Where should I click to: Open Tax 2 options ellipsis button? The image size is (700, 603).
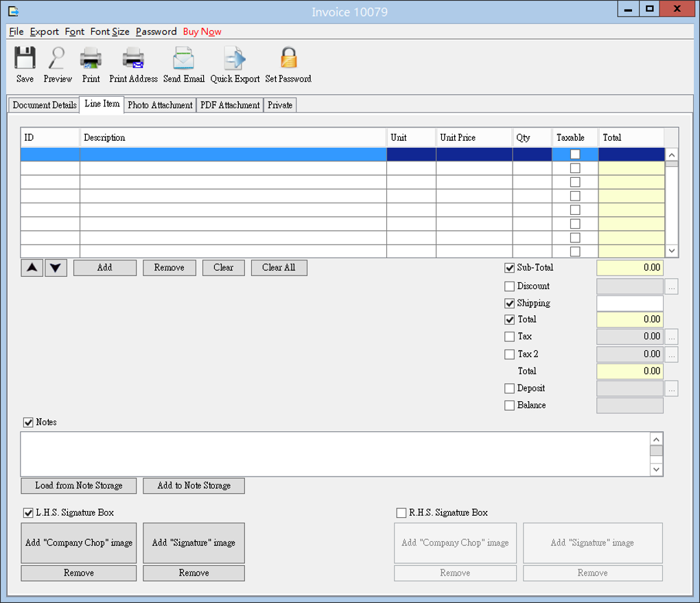[671, 354]
